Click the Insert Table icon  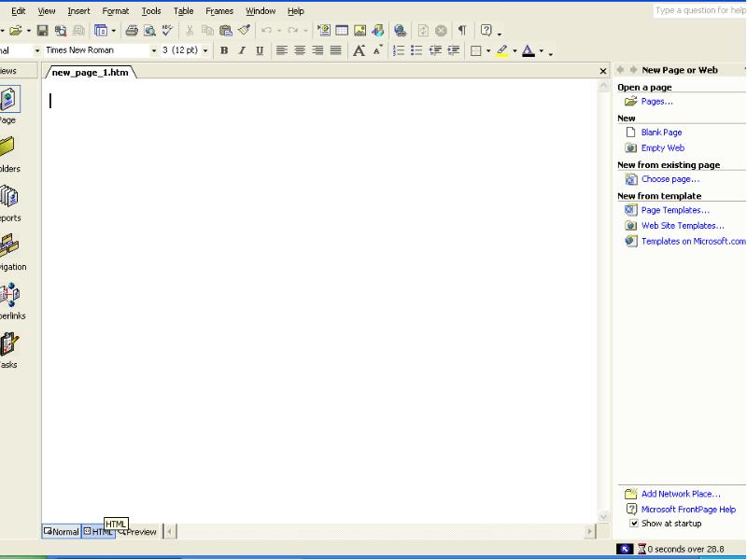pyautogui.click(x=342, y=31)
